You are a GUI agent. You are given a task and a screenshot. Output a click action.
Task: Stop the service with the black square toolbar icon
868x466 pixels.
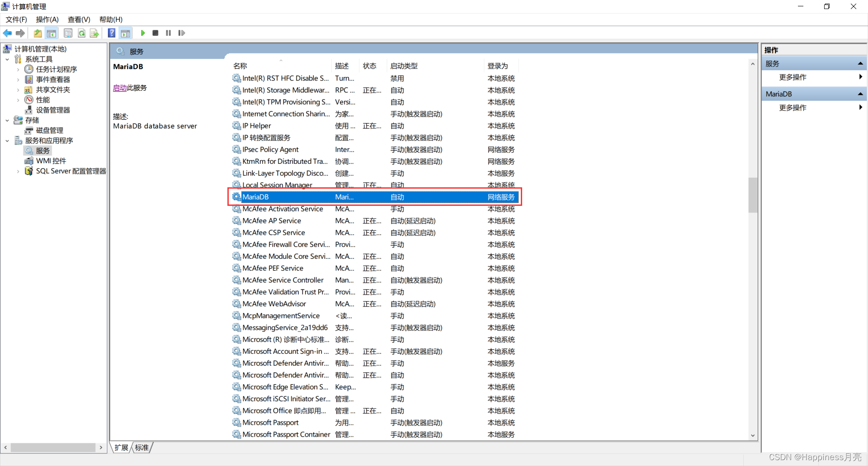pos(155,33)
